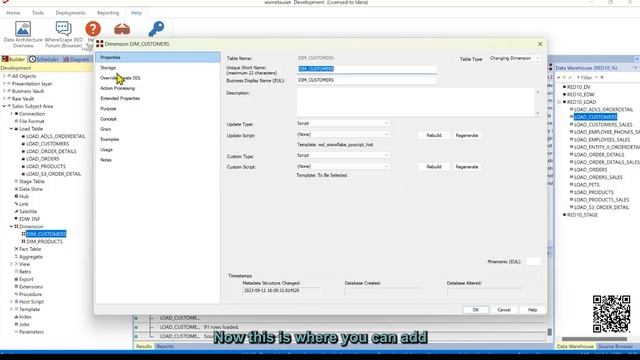Viewport: 640px width, 360px height.
Task: Select LOAD_PETS in Data Warehouse browser
Action: tap(587, 185)
